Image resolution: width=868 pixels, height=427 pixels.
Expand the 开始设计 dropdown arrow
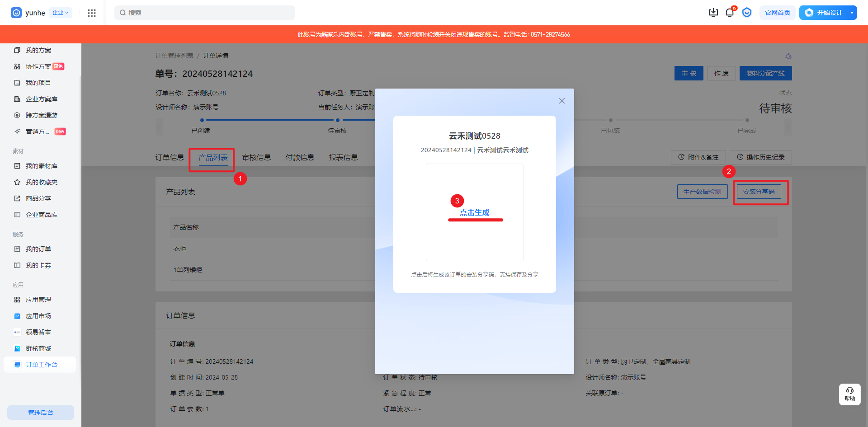click(x=852, y=13)
